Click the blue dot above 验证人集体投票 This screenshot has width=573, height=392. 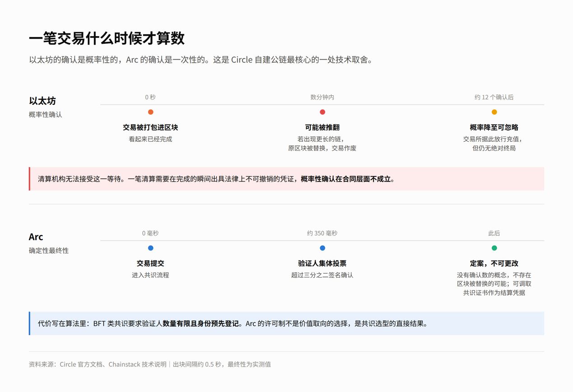pos(322,248)
